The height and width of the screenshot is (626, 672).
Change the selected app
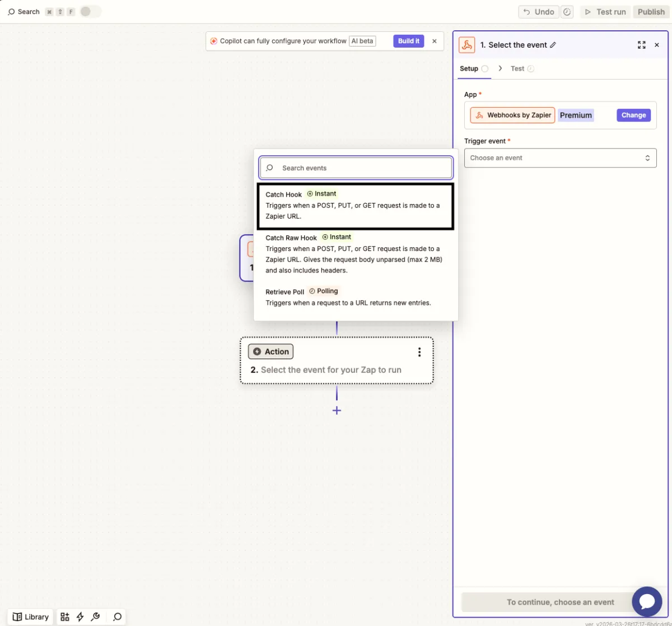pyautogui.click(x=633, y=115)
